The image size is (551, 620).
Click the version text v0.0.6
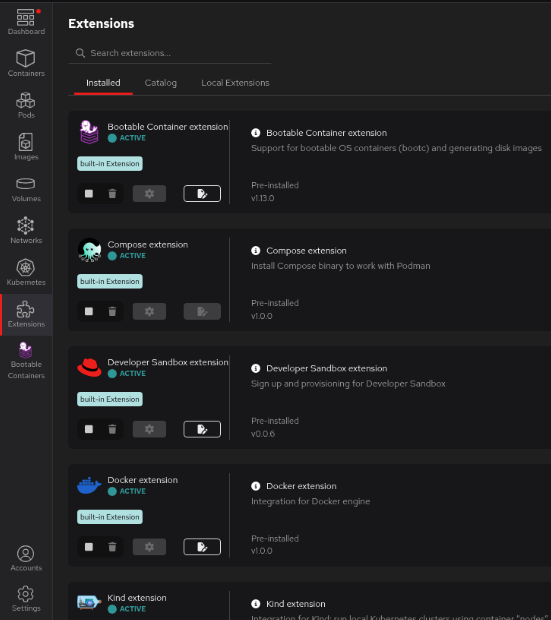click(x=263, y=434)
